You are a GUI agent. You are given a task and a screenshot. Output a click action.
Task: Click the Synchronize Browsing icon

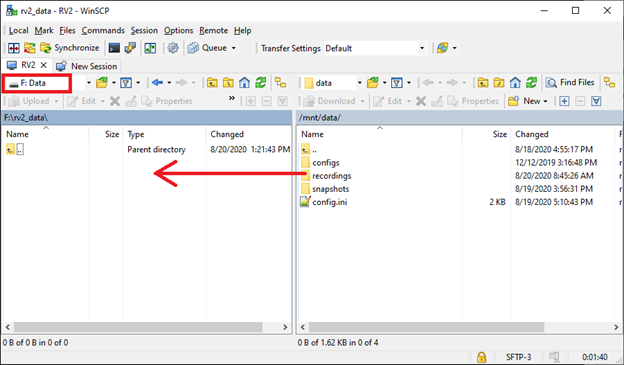tap(150, 48)
